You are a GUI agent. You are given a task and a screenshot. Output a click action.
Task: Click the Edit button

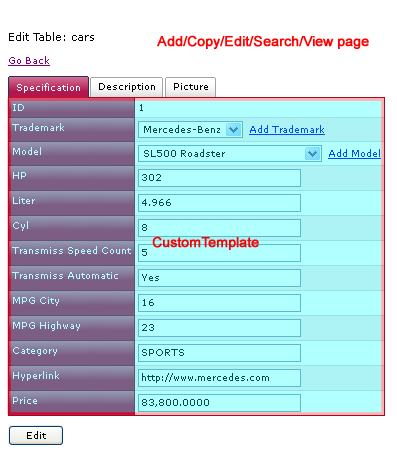36,435
